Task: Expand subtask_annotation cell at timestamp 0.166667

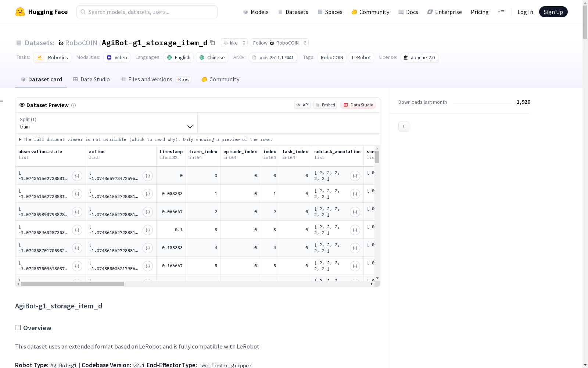Action: point(355,266)
